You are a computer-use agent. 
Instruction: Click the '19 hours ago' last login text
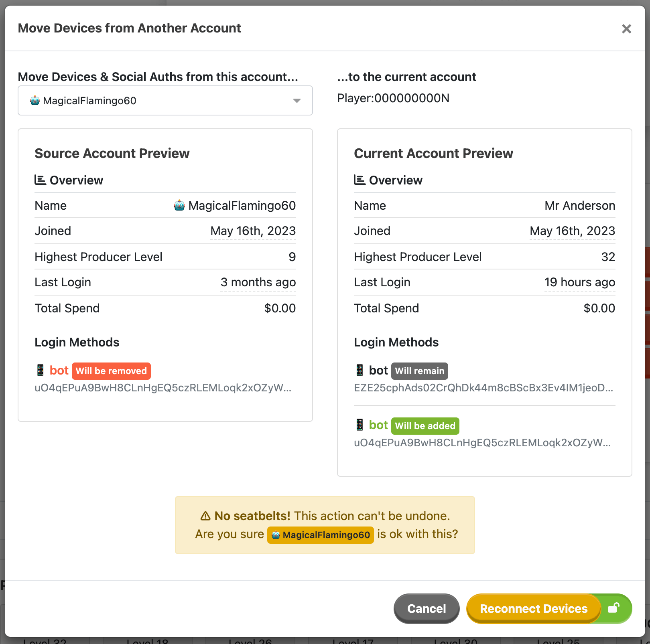579,282
